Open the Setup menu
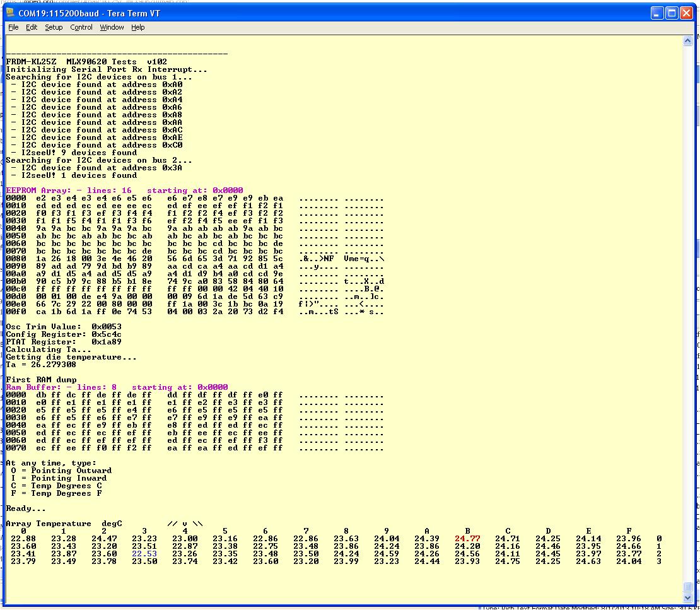Image resolution: width=700 pixels, height=610 pixels. pos(54,27)
